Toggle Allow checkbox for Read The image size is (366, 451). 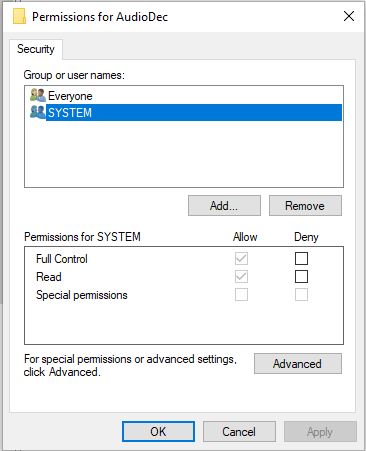click(x=241, y=277)
